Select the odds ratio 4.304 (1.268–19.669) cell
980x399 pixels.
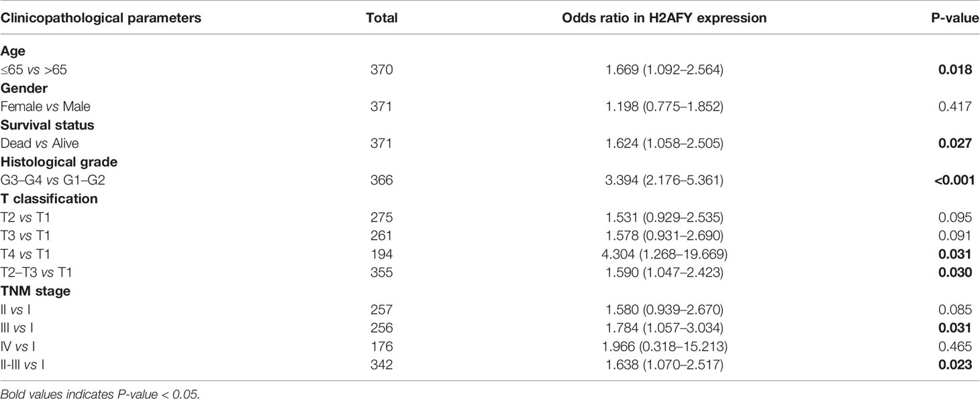coord(664,254)
